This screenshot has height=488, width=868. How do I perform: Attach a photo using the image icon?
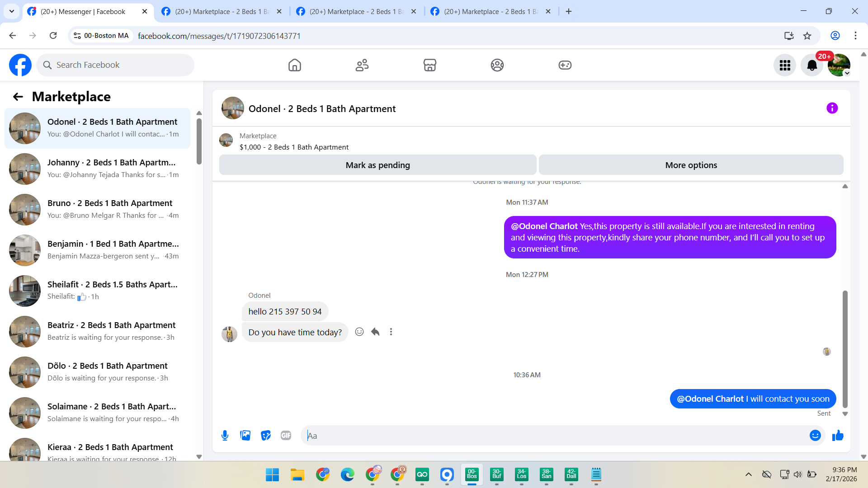click(245, 436)
